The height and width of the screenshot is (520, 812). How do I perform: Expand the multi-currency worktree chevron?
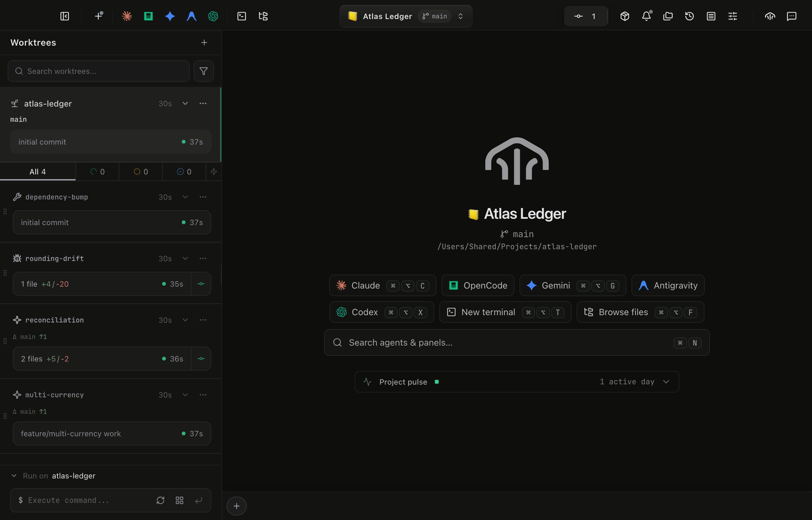[185, 395]
